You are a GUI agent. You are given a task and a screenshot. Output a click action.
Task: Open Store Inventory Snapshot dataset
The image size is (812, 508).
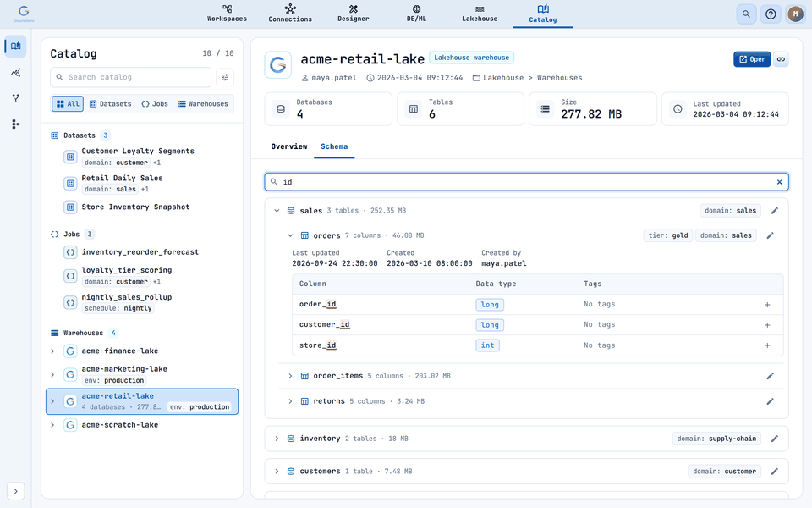(135, 207)
